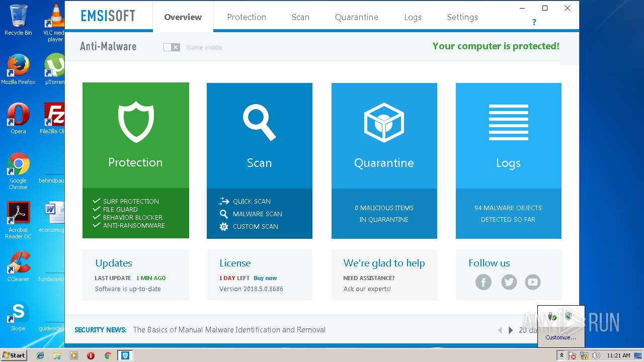Click Version 2018.5.0.8686 text
Viewport: 644px width, 362px height.
coord(251,289)
